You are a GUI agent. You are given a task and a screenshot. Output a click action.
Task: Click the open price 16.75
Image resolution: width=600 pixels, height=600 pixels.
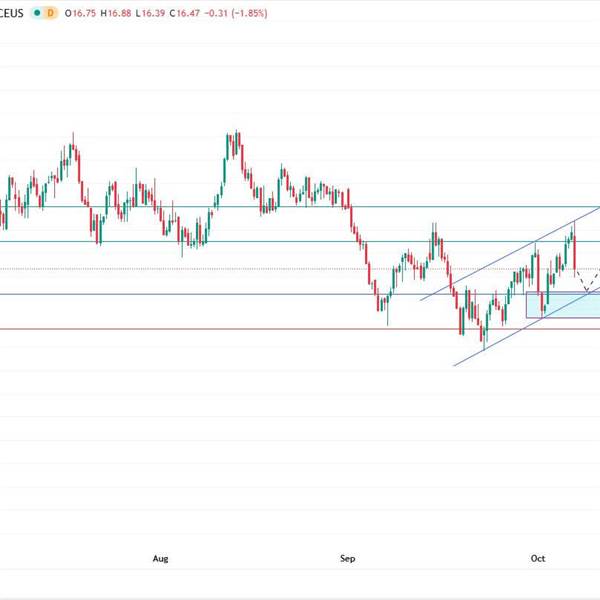pos(84,13)
